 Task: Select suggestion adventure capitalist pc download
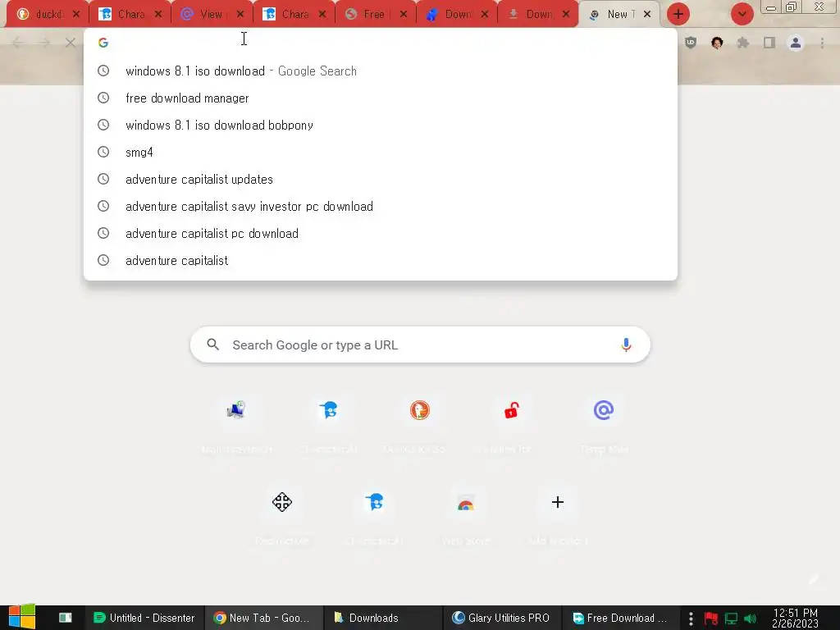tap(381, 233)
